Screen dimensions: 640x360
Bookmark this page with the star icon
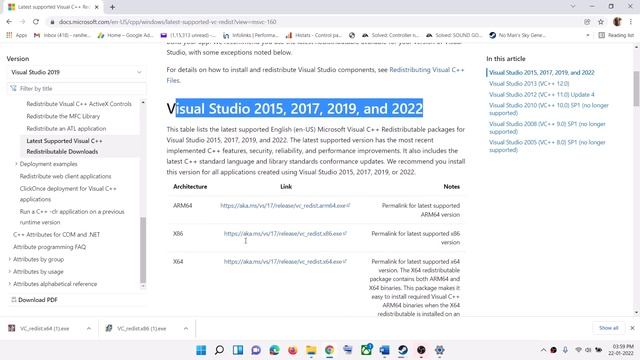click(601, 22)
